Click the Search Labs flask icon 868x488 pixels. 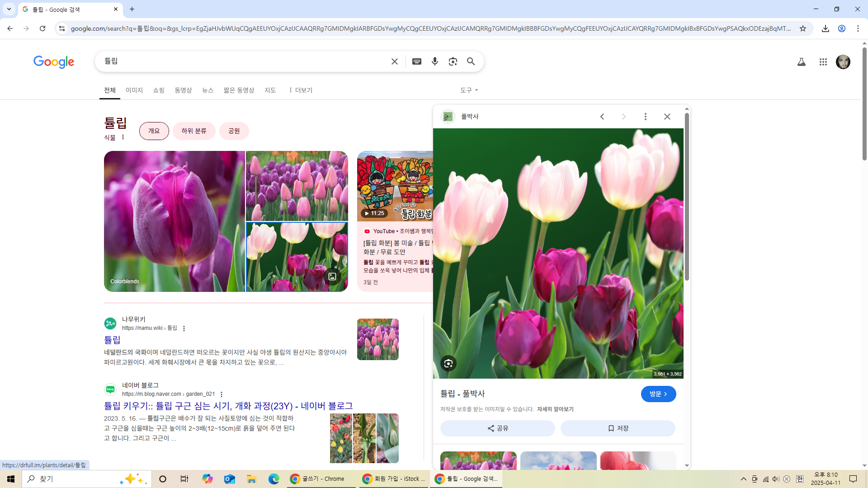coord(802,62)
